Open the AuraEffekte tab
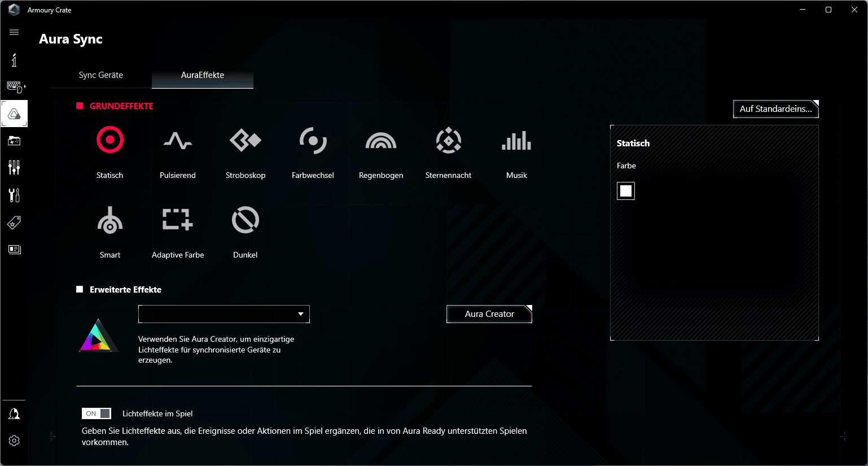 (x=203, y=75)
